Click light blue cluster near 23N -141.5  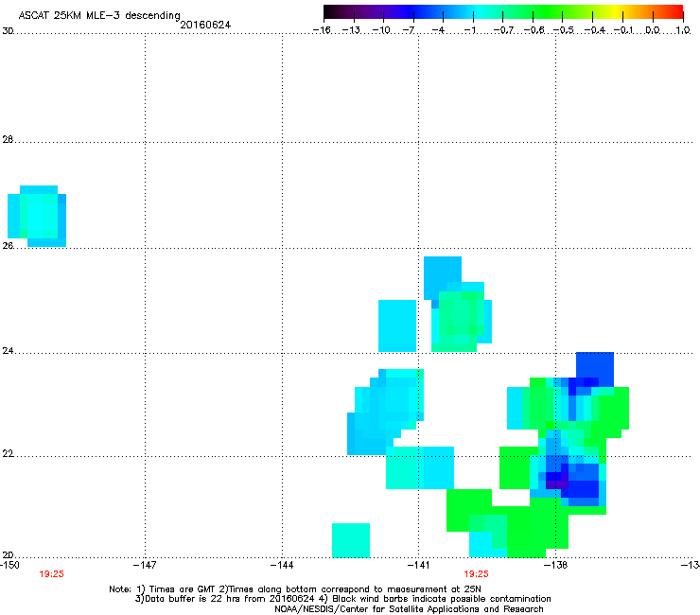385,412
